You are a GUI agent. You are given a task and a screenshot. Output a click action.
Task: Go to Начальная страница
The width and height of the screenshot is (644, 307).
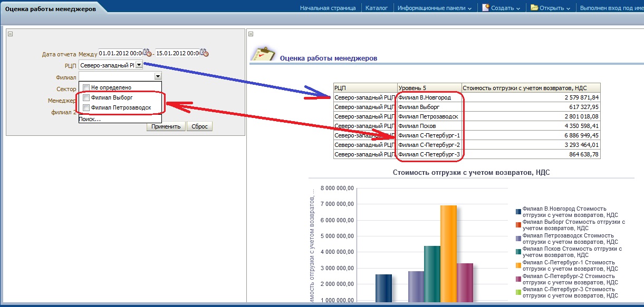click(x=329, y=8)
